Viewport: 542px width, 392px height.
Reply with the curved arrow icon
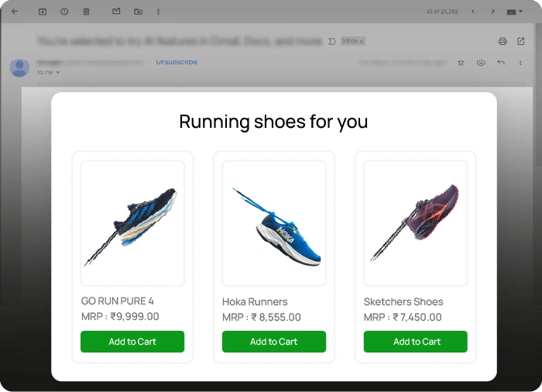tap(501, 63)
